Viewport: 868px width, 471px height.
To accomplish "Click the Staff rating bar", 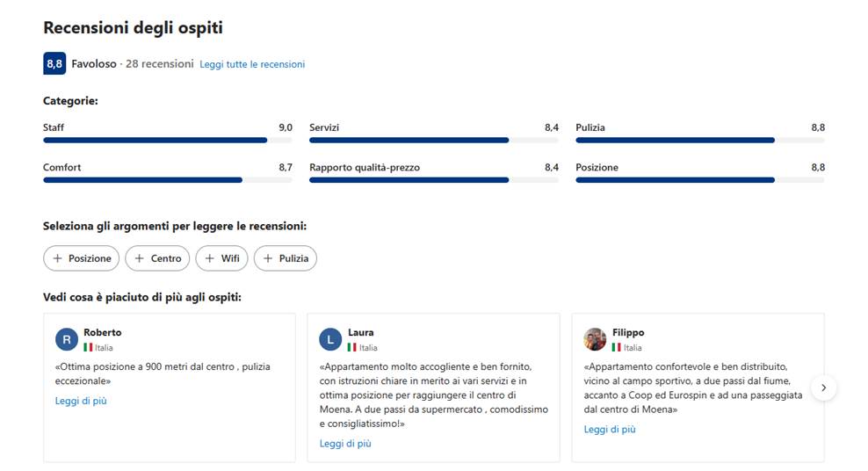I will [x=168, y=140].
